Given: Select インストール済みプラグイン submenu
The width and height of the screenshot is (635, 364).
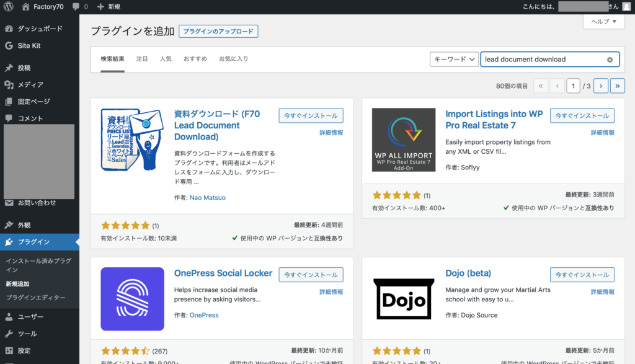Looking at the screenshot, I should (x=38, y=265).
